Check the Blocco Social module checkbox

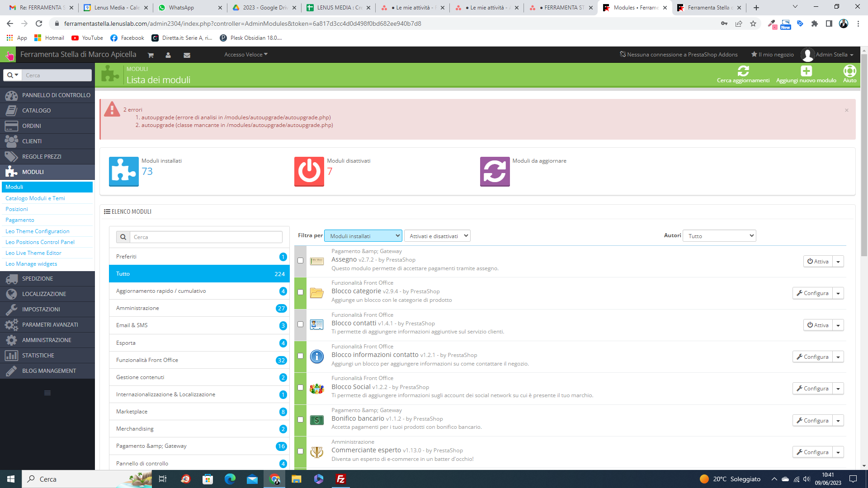(300, 388)
